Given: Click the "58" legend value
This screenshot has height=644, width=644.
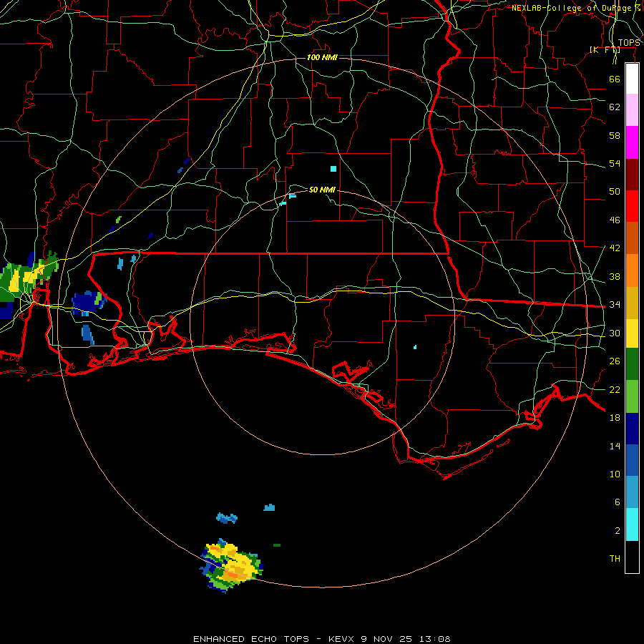Looking at the screenshot, I should 615,135.
